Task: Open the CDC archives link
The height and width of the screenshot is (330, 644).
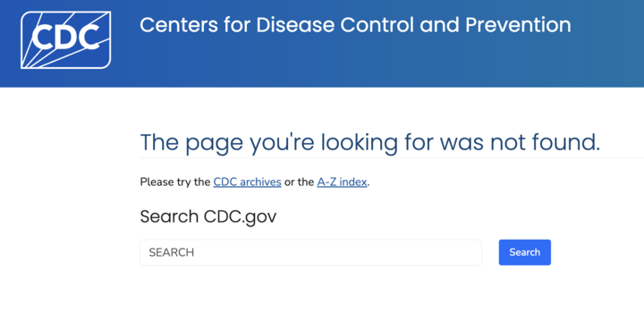Action: click(247, 182)
